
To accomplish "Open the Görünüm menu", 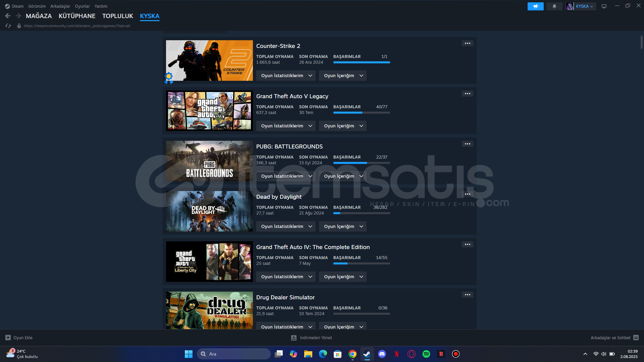I will pyautogui.click(x=37, y=6).
